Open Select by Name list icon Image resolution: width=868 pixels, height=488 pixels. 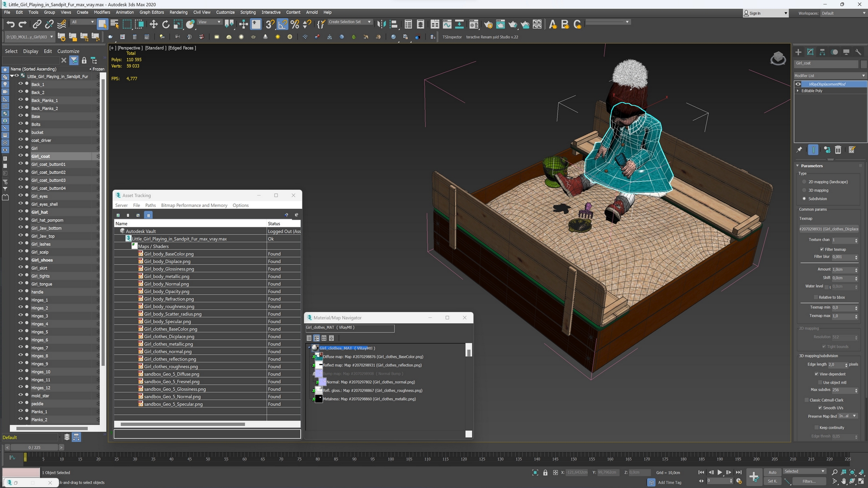click(x=114, y=24)
